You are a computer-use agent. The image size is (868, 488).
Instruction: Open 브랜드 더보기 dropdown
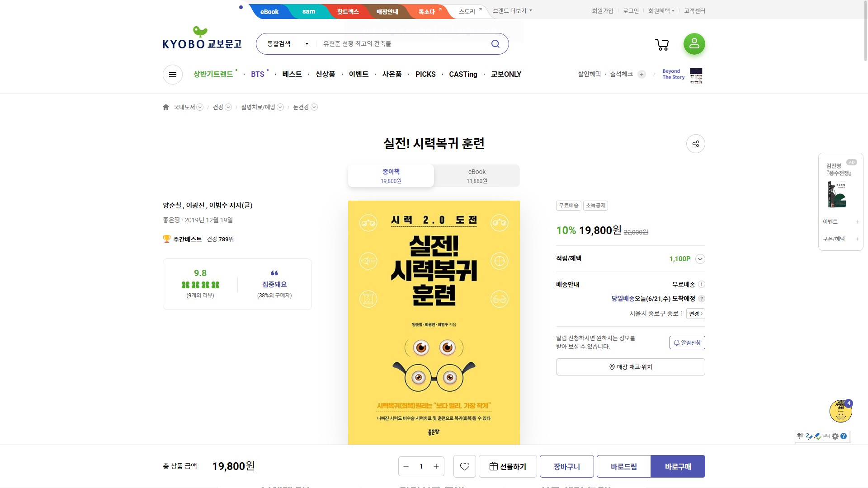(512, 11)
